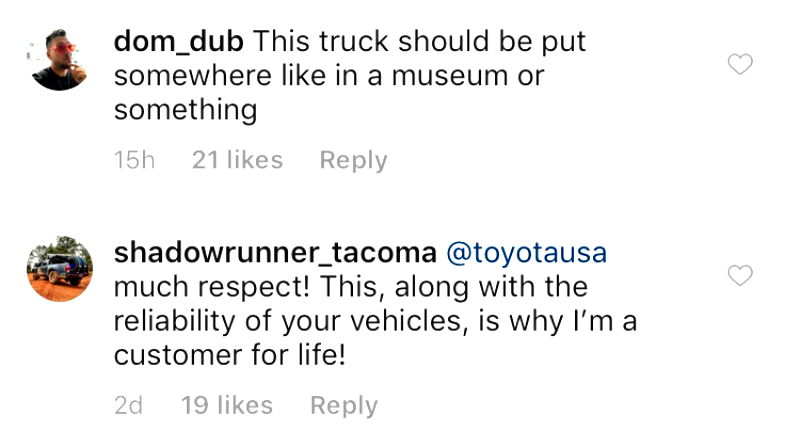The height and width of the screenshot is (448, 800).
Task: Open the "19 likes" list
Action: click(227, 405)
